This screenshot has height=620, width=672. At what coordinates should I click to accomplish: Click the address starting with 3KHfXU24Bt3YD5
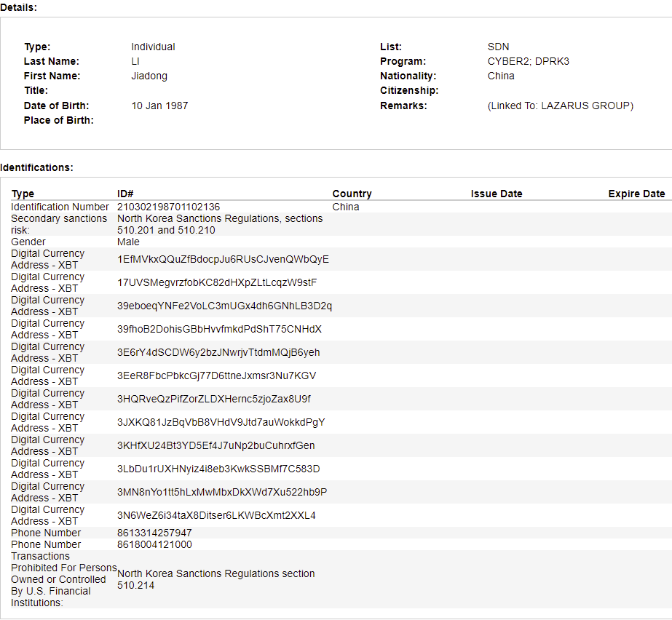[216, 445]
